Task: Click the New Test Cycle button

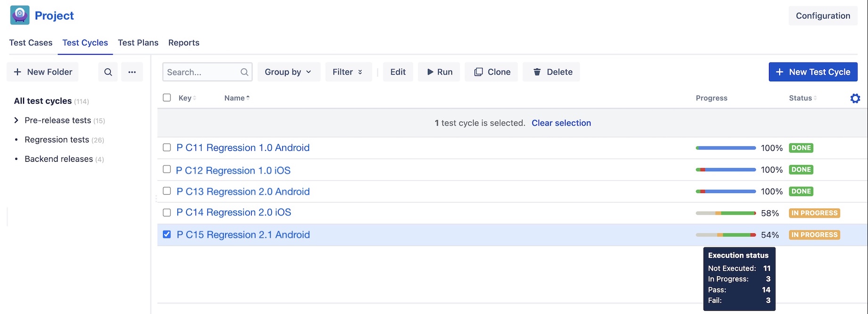Action: point(813,72)
